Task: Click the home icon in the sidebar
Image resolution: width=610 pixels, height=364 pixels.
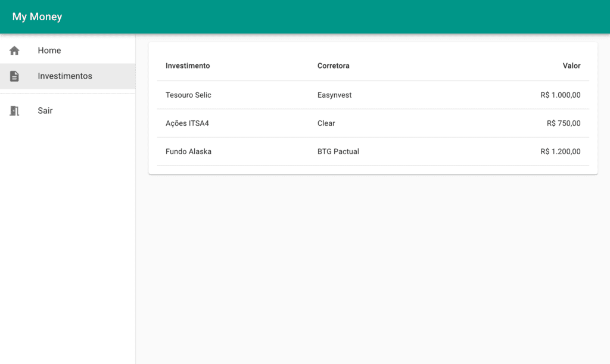Action: coord(14,51)
